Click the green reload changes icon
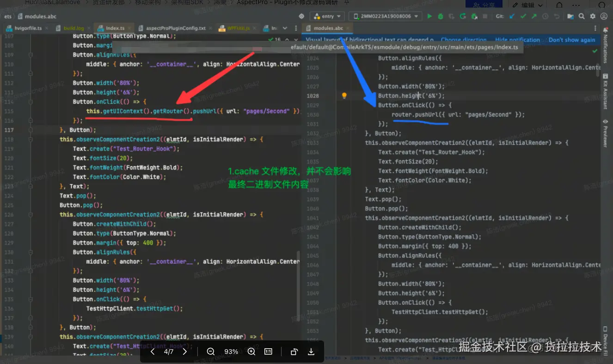This screenshot has width=613, height=364. [462, 16]
